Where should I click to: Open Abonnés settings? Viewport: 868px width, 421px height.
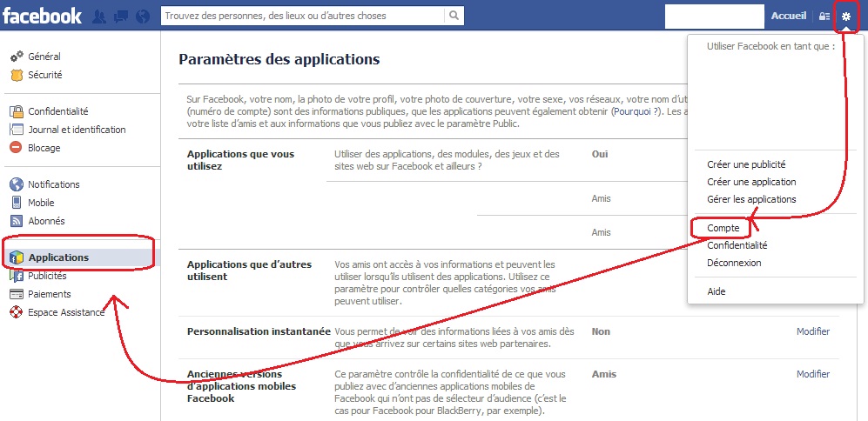tap(46, 221)
